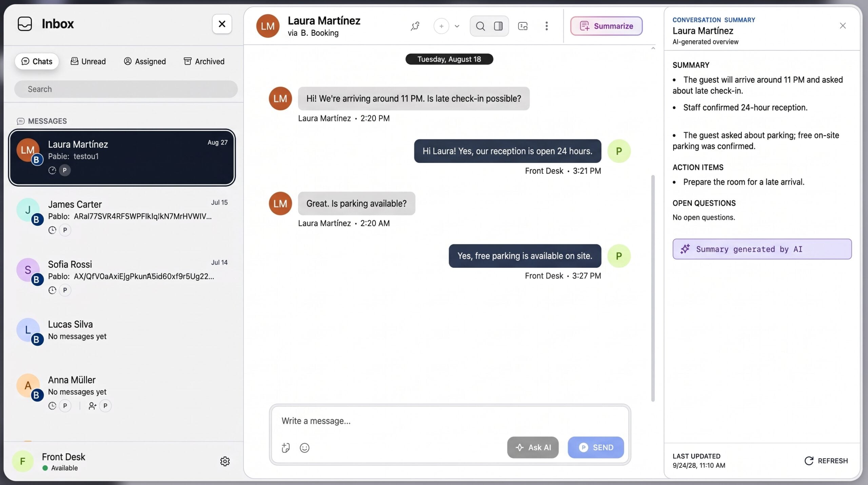Pin the conversation with pin icon
Viewport: 868px width, 485px height.
click(415, 26)
